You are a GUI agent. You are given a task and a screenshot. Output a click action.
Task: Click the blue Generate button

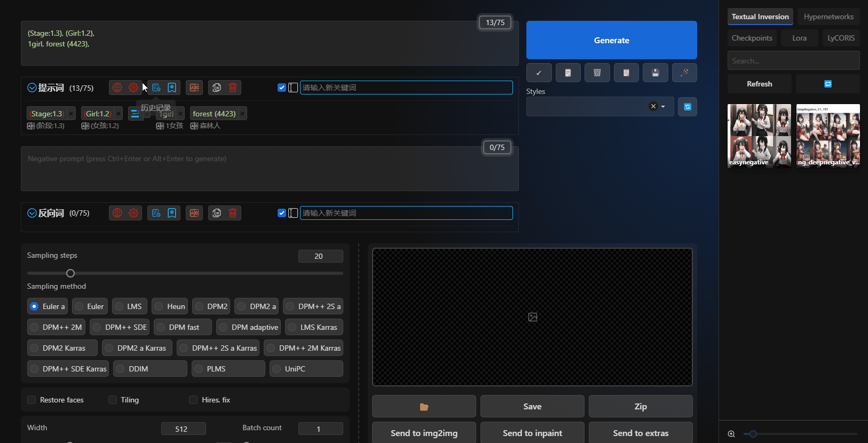click(611, 40)
